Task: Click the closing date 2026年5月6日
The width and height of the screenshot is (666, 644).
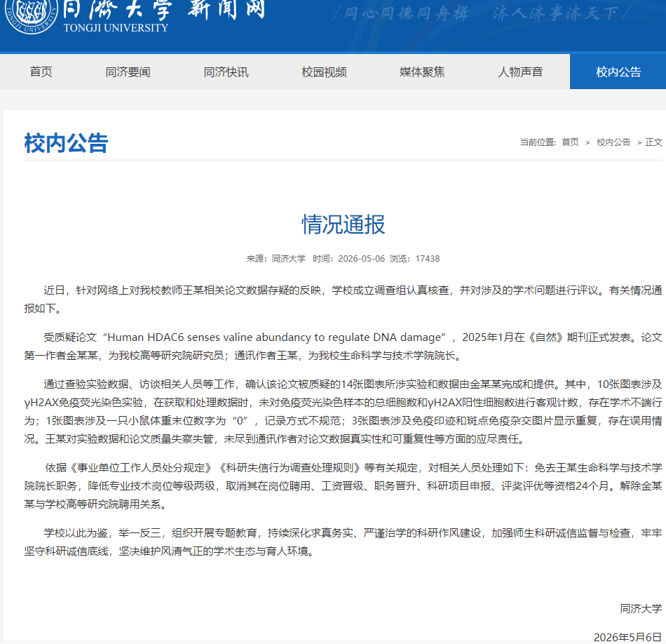Action: (627, 637)
